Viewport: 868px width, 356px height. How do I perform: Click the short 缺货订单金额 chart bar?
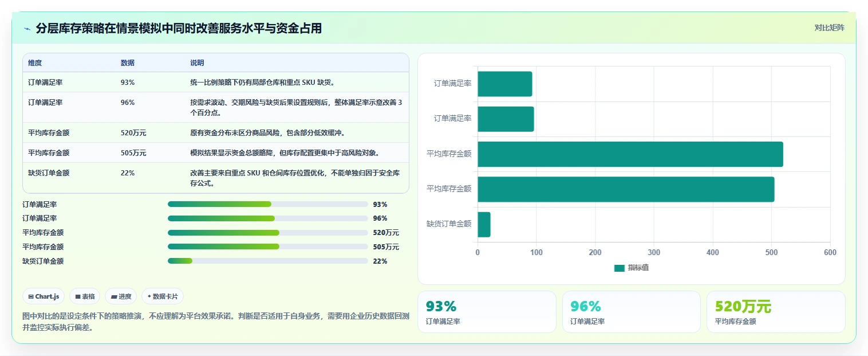pos(484,224)
